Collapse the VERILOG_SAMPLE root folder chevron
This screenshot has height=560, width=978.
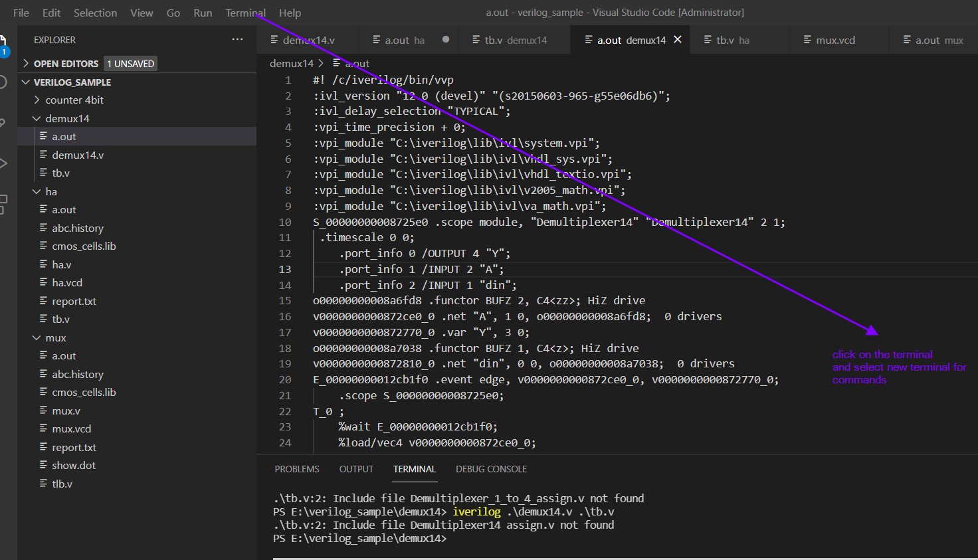(26, 82)
